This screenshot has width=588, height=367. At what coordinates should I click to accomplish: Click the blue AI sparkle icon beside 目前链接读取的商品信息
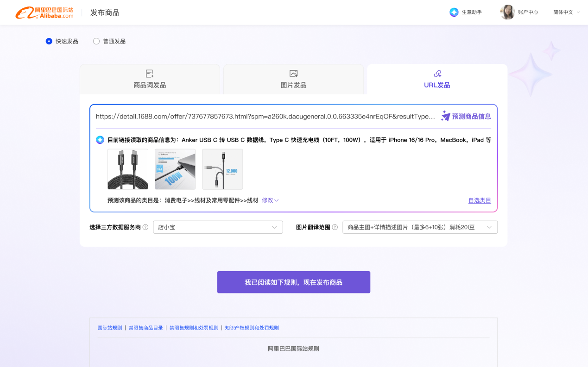point(100,140)
